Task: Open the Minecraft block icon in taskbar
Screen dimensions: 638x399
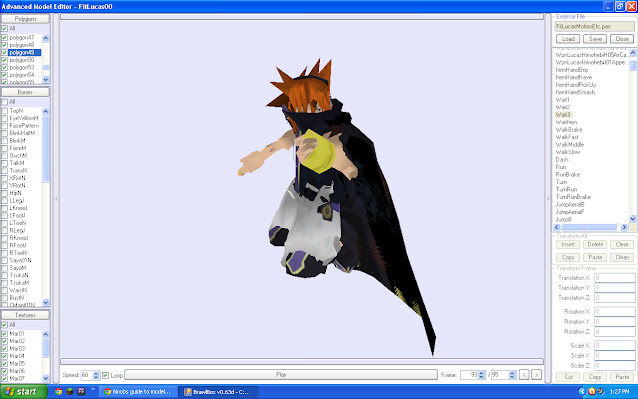Action: click(x=70, y=392)
